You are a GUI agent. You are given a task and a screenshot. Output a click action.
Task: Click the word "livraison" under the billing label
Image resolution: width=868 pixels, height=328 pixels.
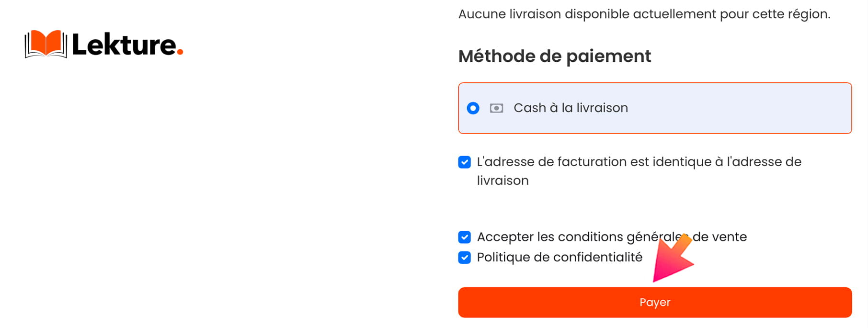[503, 181]
